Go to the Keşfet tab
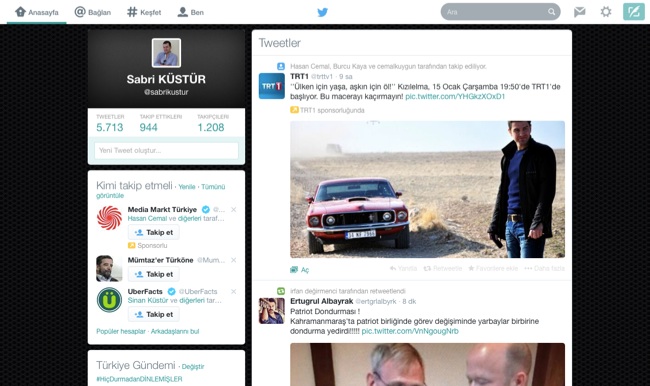Viewport: 650px width, 386px height. [x=144, y=12]
